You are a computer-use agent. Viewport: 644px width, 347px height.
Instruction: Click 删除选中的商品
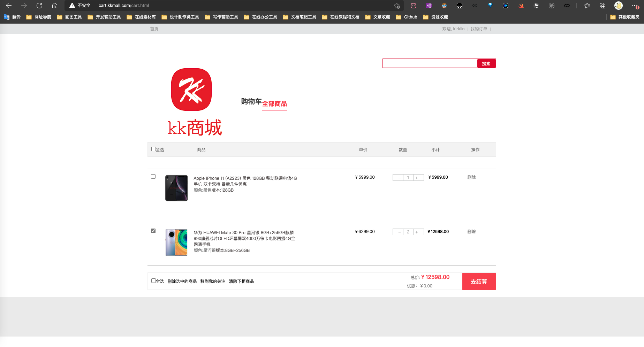pyautogui.click(x=182, y=282)
